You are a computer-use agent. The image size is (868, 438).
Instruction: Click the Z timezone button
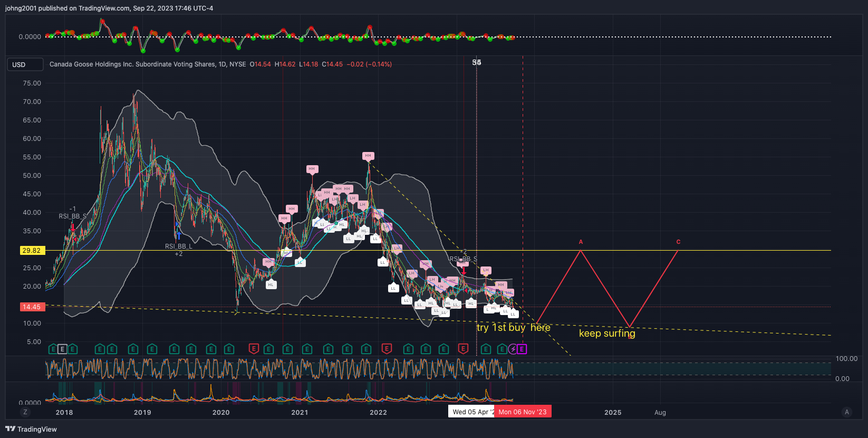click(x=25, y=412)
